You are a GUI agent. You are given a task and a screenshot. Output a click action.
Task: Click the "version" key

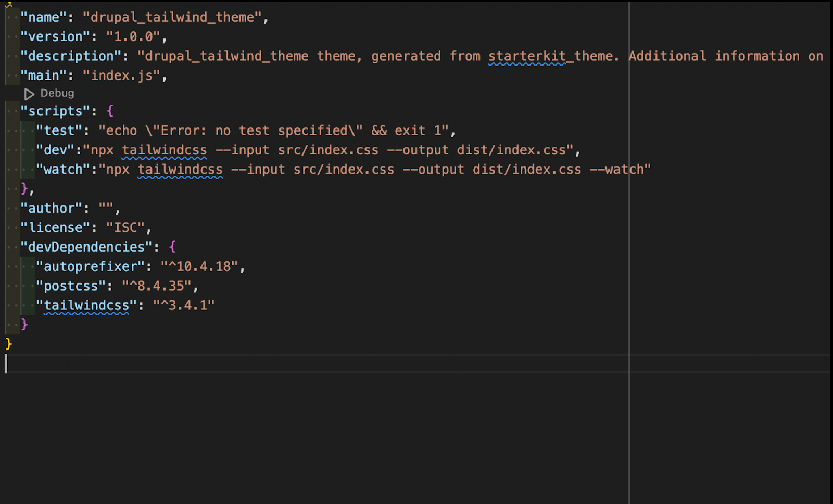pyautogui.click(x=55, y=37)
